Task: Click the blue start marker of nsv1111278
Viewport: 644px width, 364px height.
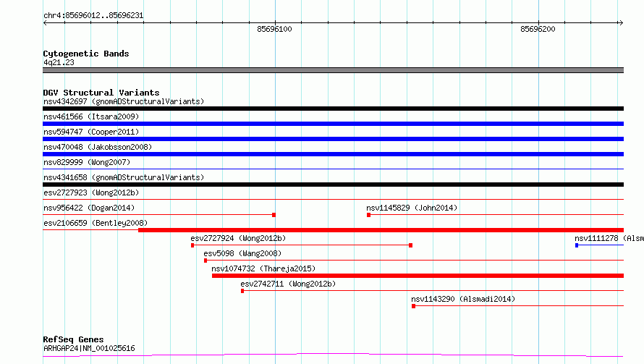Action: [x=577, y=245]
